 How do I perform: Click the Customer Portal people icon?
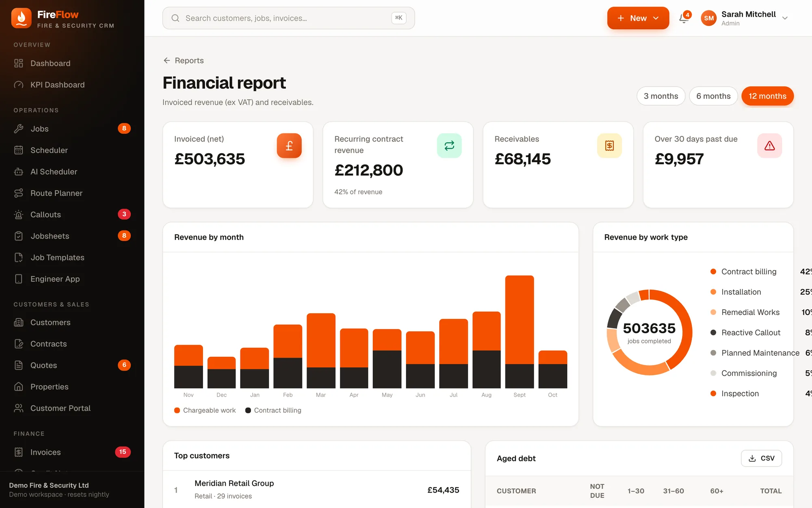[19, 408]
